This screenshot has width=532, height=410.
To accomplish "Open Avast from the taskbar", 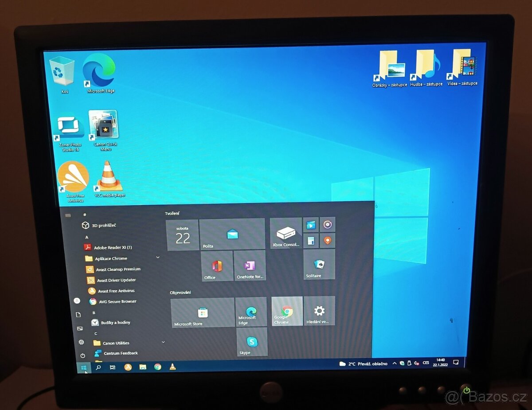I will (x=128, y=367).
